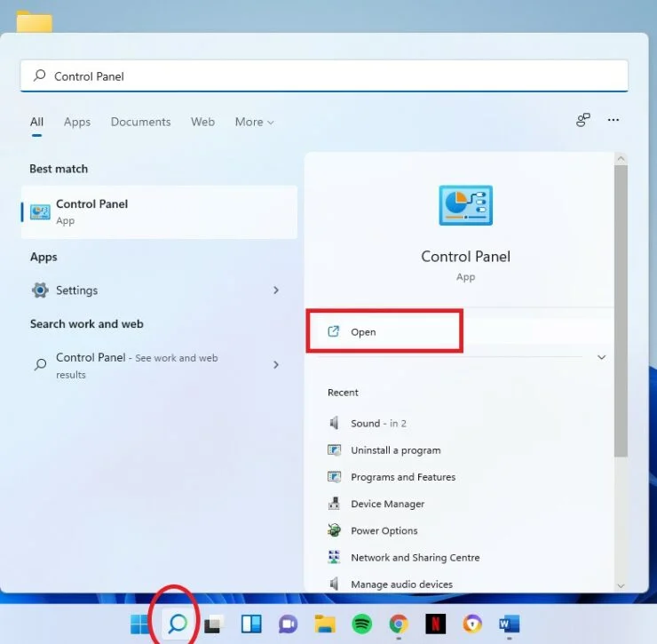The image size is (657, 644).
Task: Open the Start menu from the taskbar
Action: 139,624
